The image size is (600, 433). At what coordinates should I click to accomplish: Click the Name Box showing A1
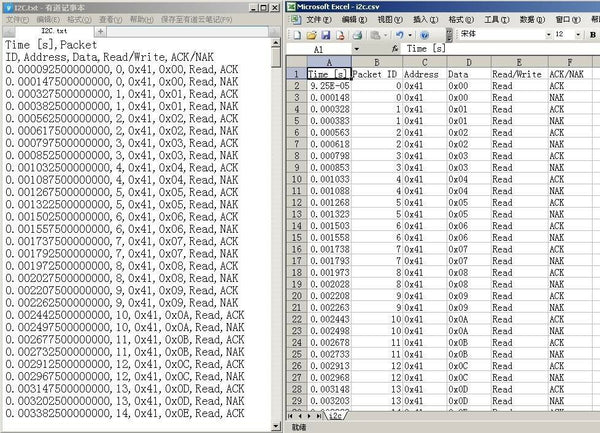coord(318,49)
